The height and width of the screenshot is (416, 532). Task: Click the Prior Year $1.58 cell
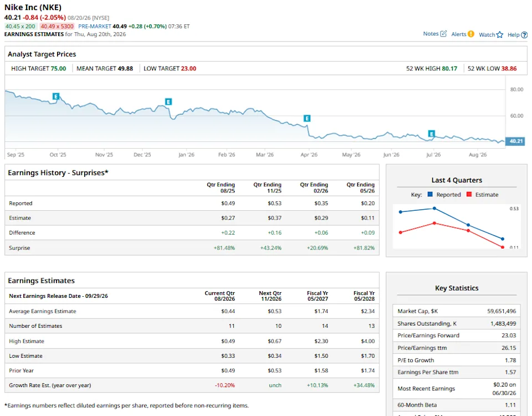coord(321,371)
